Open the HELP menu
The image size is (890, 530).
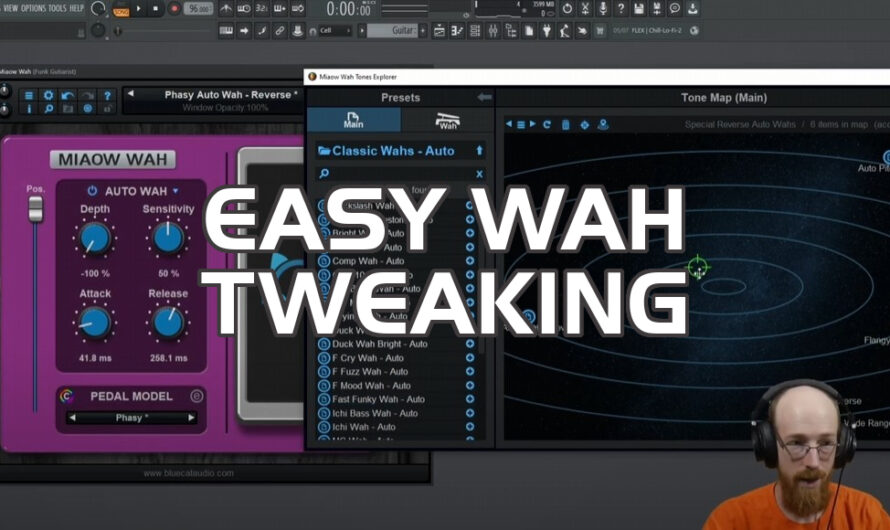76,8
